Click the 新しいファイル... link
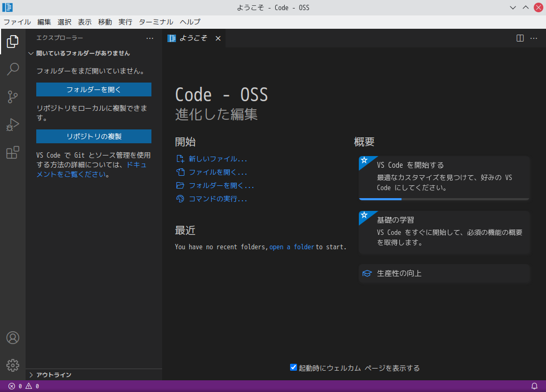 (218, 159)
